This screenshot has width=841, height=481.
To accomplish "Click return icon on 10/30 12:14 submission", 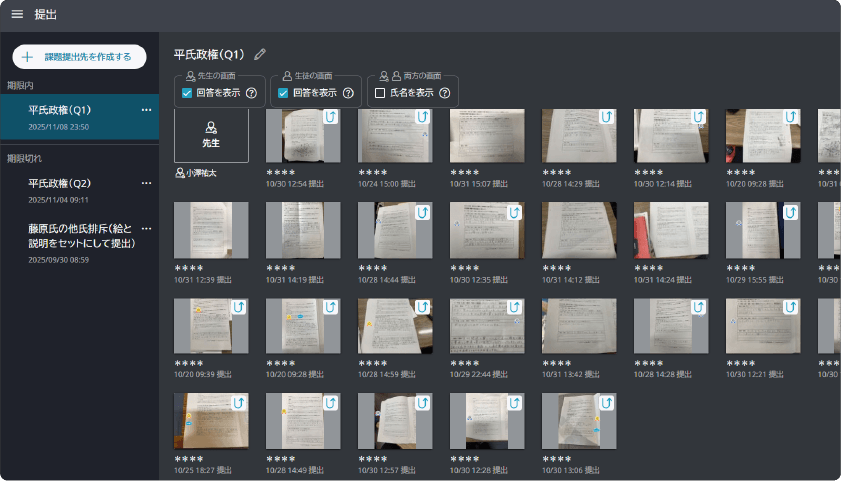I will click(699, 116).
